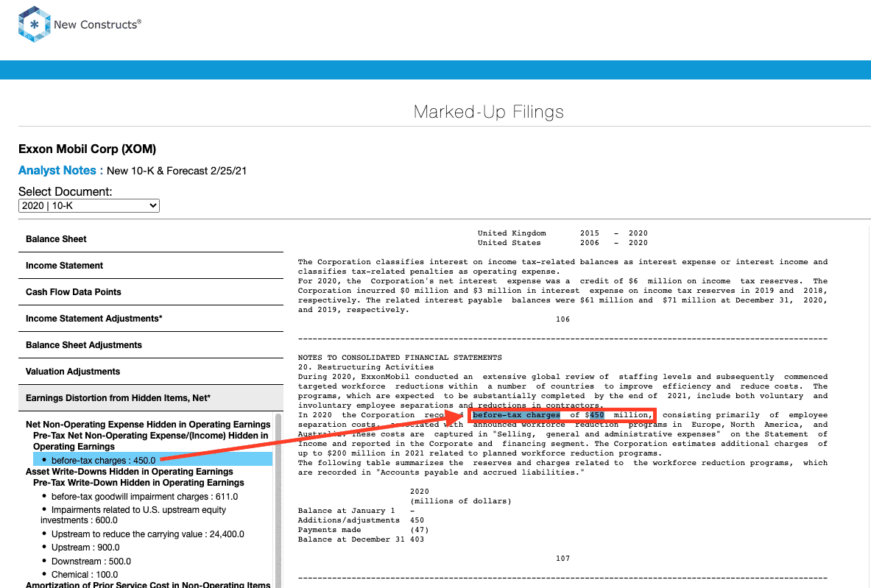Click 'United Kingdom' row in filing text

[x=563, y=233]
